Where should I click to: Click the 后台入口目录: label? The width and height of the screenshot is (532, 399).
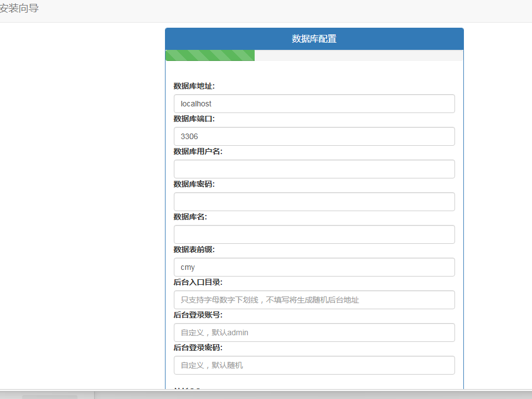pyautogui.click(x=198, y=282)
